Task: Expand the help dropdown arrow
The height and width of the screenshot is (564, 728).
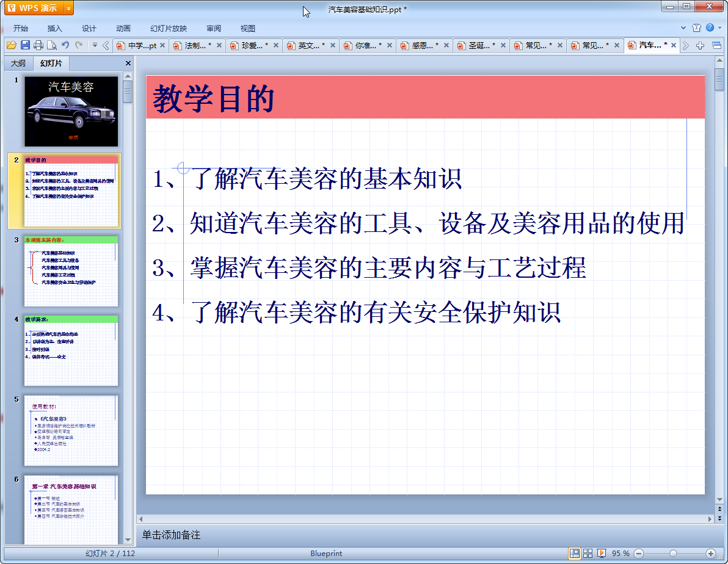Action: [x=719, y=28]
